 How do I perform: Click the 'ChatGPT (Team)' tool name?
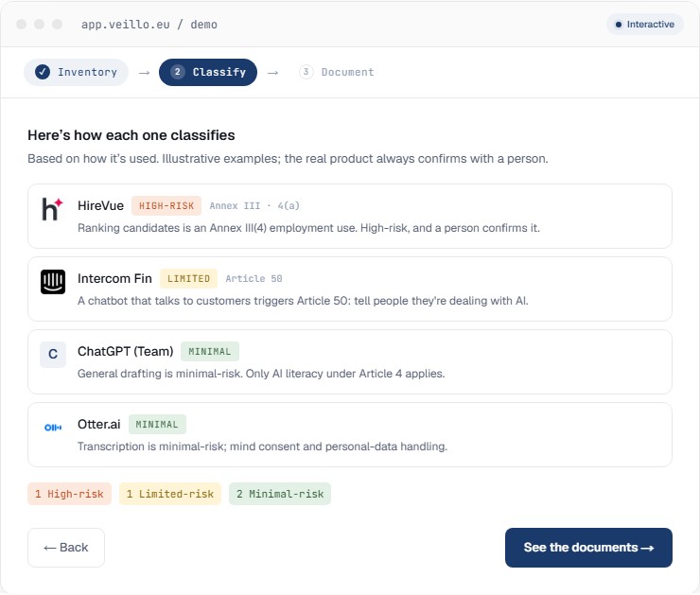click(x=126, y=351)
